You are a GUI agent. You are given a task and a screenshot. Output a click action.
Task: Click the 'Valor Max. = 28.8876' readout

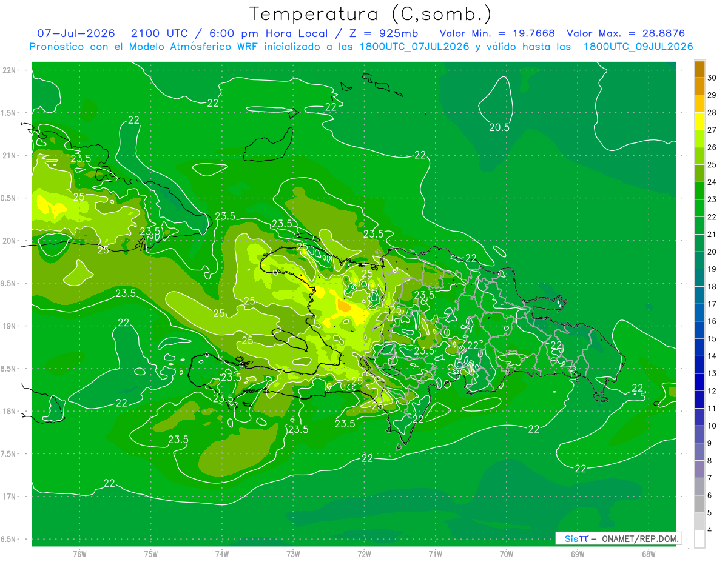pos(626,33)
